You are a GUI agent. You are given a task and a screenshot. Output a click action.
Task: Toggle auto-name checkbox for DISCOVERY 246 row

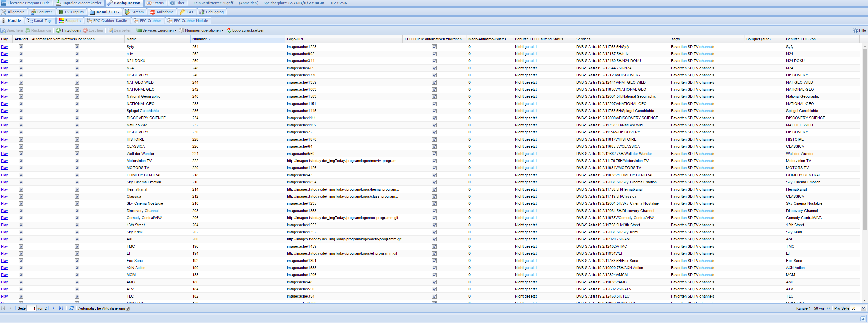point(77,75)
